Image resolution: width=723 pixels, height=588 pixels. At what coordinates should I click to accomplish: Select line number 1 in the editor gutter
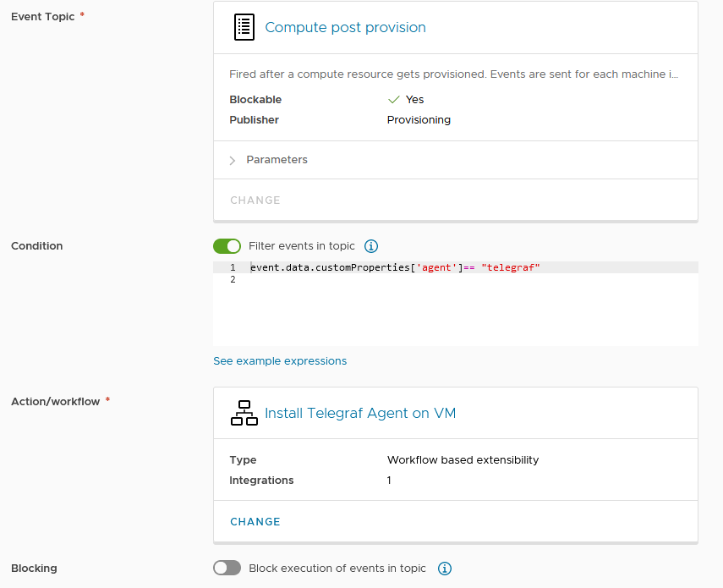point(233,267)
